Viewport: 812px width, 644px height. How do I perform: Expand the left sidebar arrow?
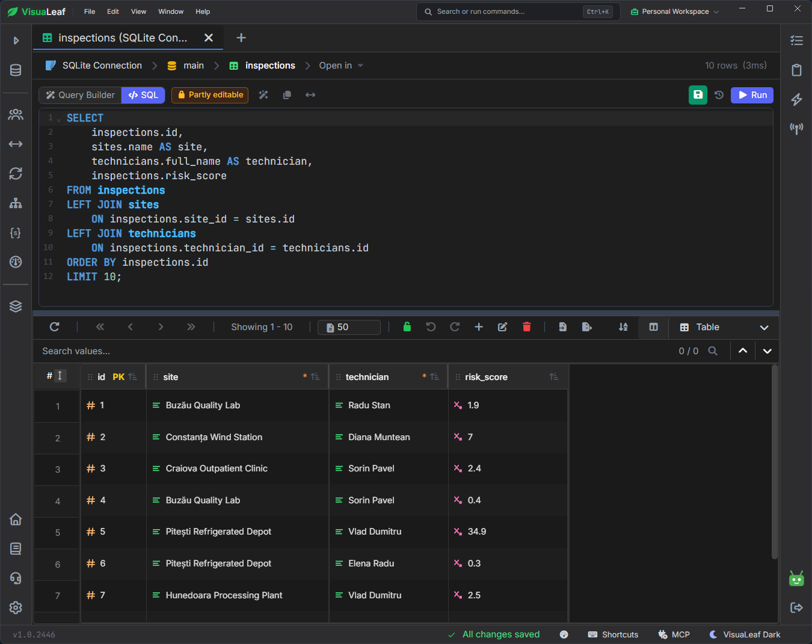(16, 40)
